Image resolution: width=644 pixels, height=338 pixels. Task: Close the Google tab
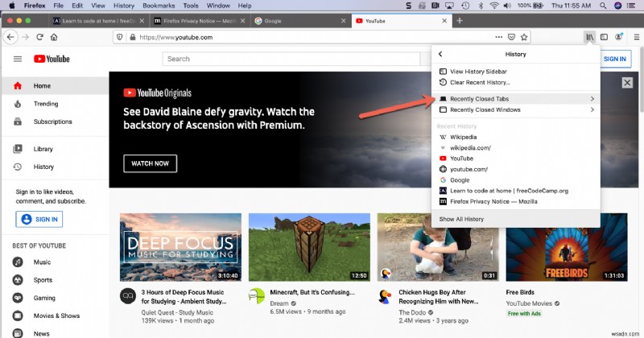coord(344,21)
